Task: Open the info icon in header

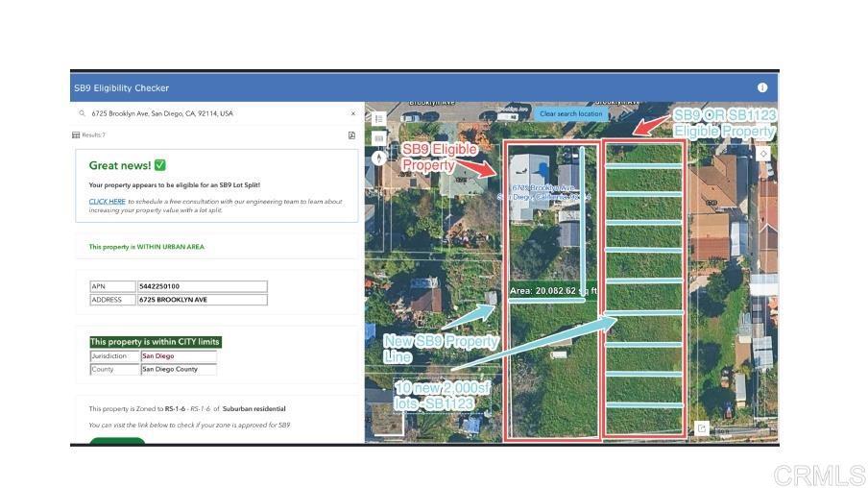Action: pyautogui.click(x=762, y=87)
